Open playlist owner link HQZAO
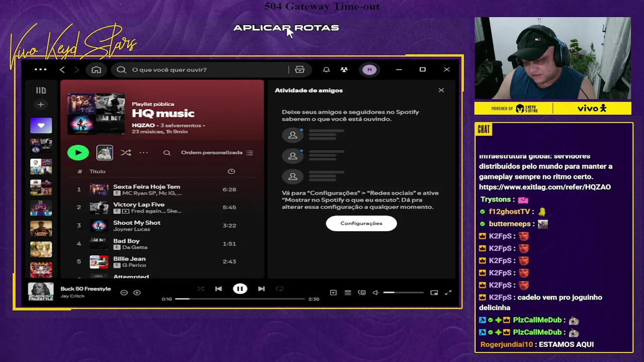 tap(143, 125)
